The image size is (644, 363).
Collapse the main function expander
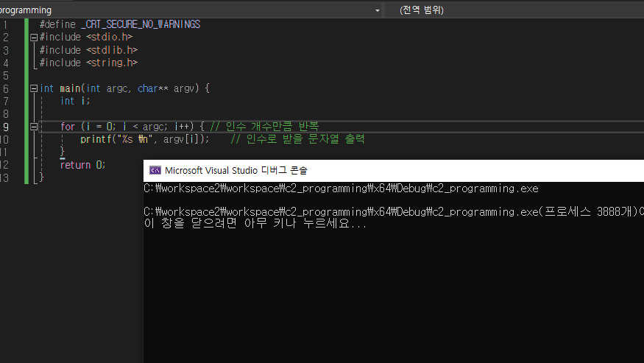click(34, 88)
